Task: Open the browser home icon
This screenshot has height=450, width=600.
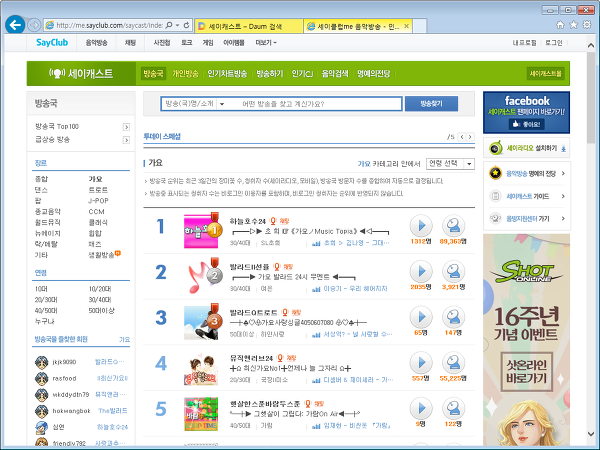Action: pos(560,25)
